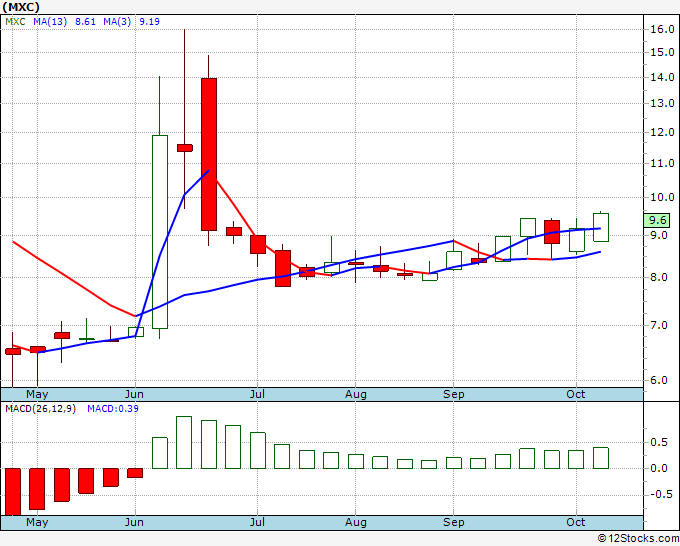Click May on the price chart time axis
The height and width of the screenshot is (546, 680).
37,395
